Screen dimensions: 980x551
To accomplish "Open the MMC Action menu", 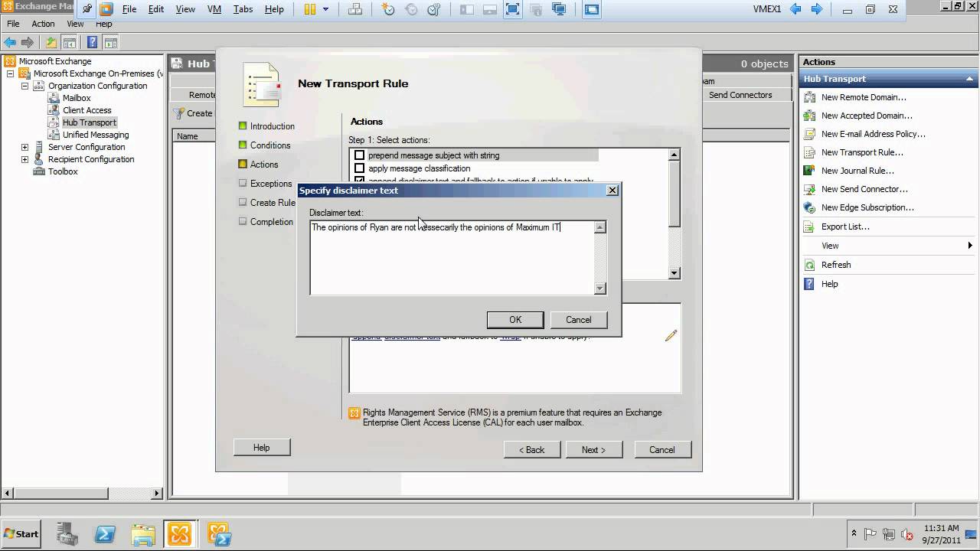I will (x=43, y=24).
